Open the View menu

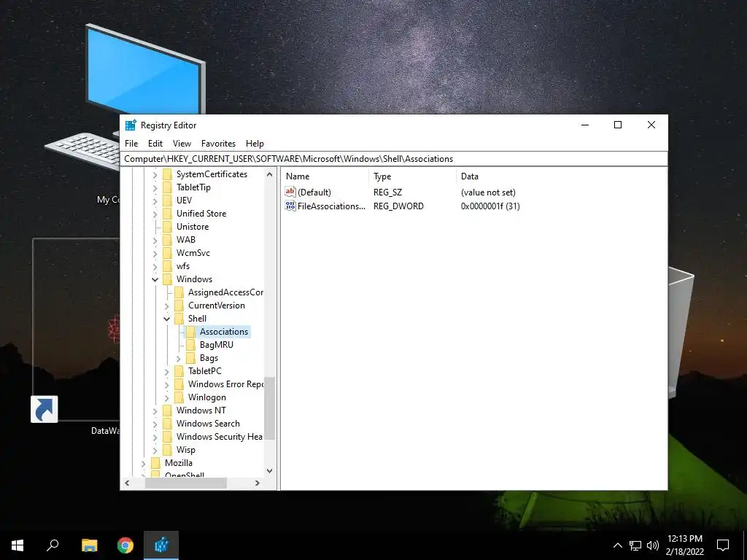(182, 144)
